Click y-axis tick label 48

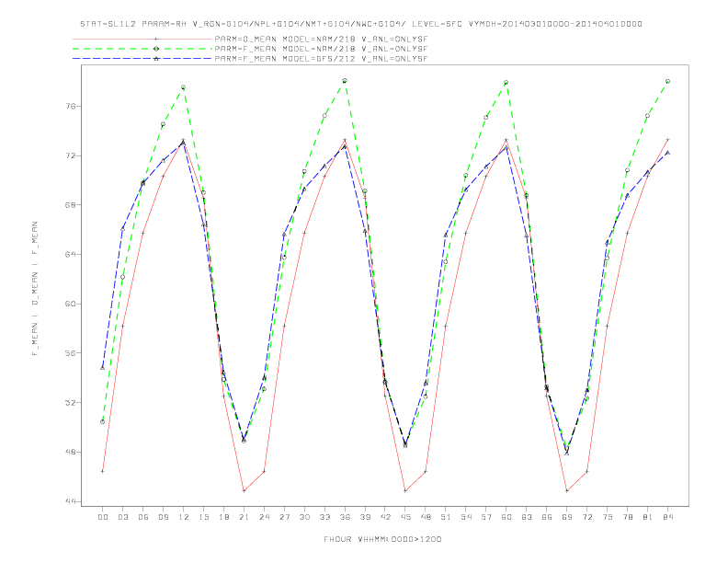click(x=70, y=452)
